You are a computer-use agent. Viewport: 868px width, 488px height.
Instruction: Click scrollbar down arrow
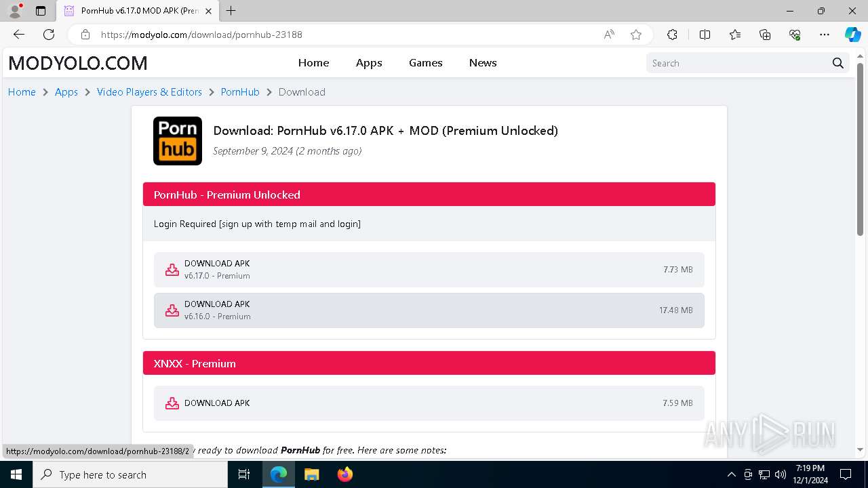tap(861, 450)
